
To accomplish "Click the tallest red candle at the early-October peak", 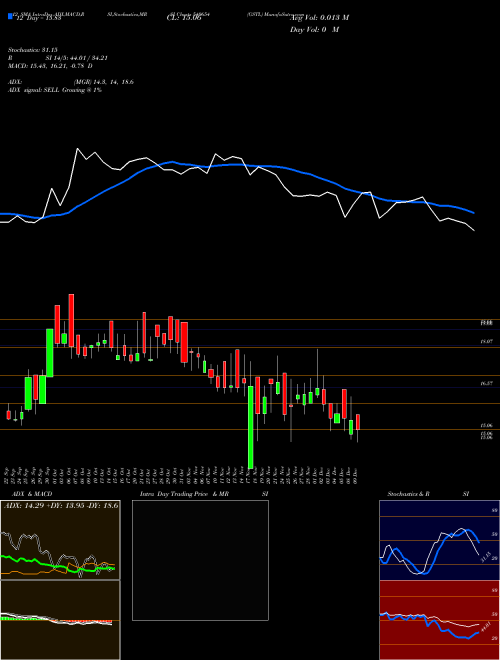I will pos(71,320).
